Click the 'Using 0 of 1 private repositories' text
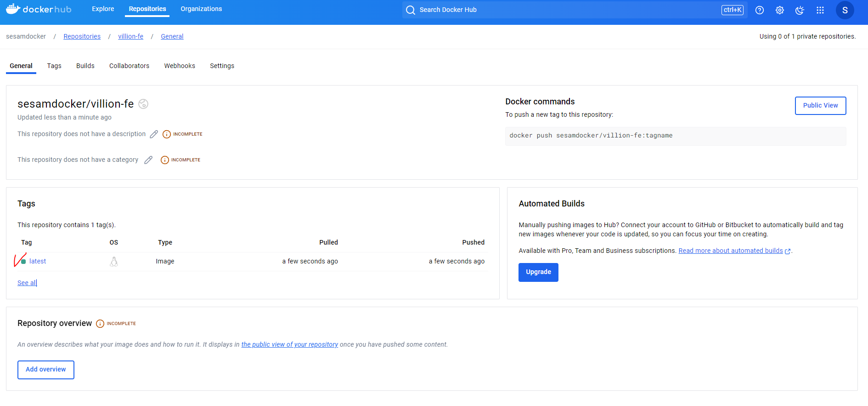 807,36
